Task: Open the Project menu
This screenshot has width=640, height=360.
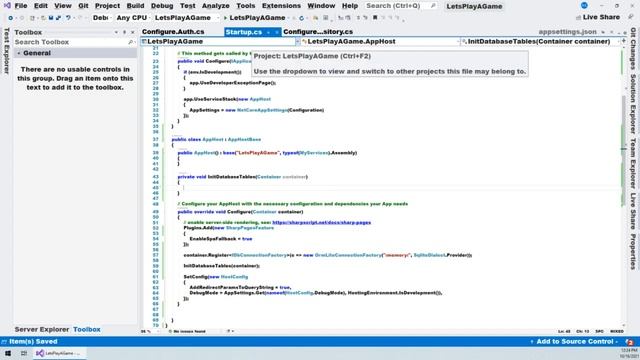Action: [107, 6]
